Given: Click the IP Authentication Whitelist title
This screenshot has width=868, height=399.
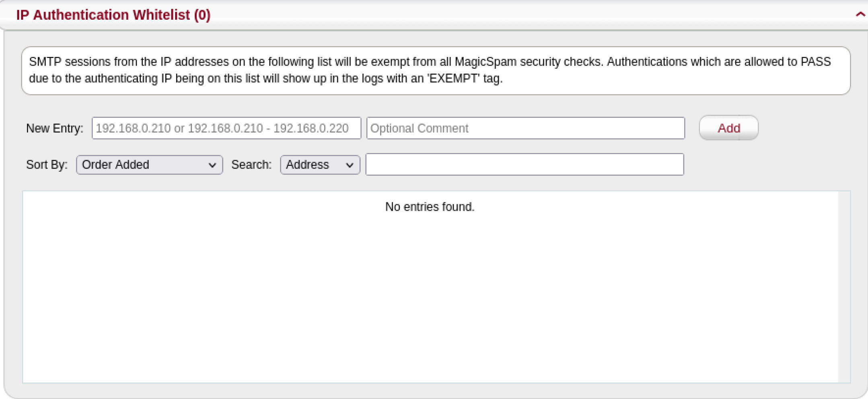Looking at the screenshot, I should (x=113, y=14).
